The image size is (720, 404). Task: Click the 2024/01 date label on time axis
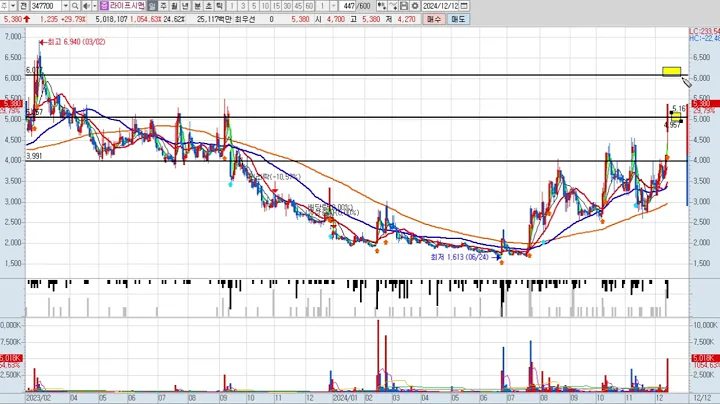click(x=345, y=398)
